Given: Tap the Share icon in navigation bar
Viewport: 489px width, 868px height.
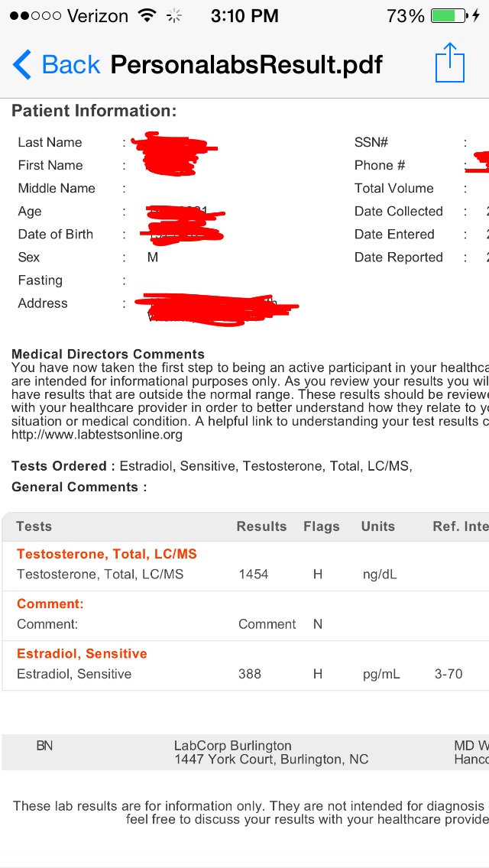Looking at the screenshot, I should click(x=450, y=63).
